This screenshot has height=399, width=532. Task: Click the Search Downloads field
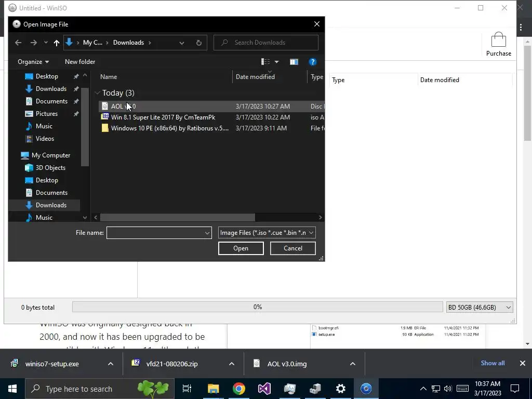[266, 43]
